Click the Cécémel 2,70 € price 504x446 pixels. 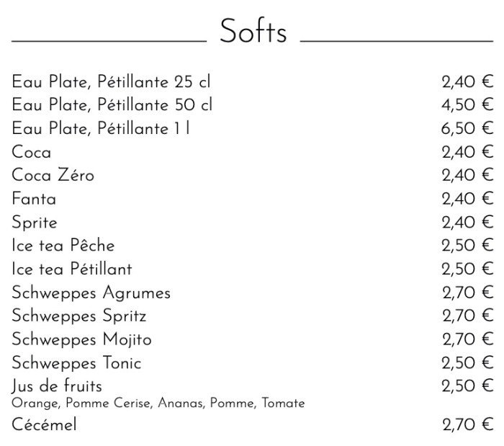click(467, 425)
